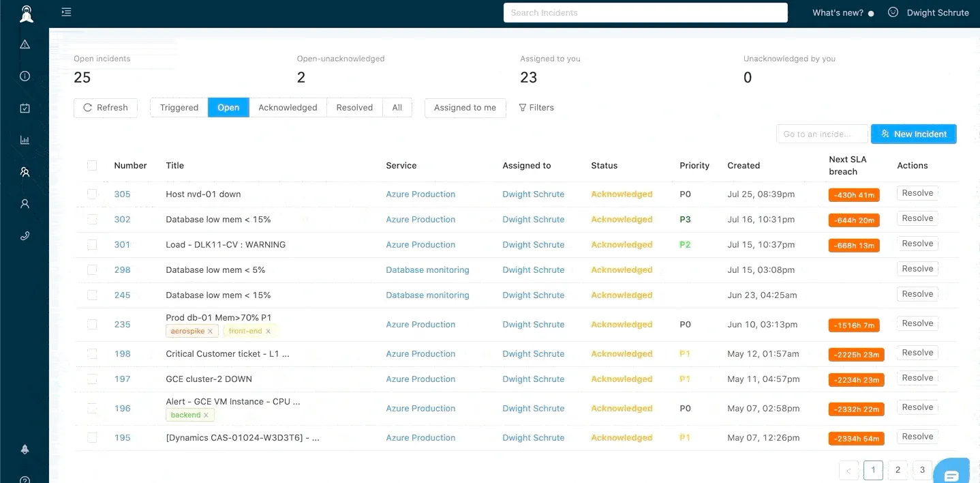Remove the aerospike tag

pyautogui.click(x=210, y=332)
